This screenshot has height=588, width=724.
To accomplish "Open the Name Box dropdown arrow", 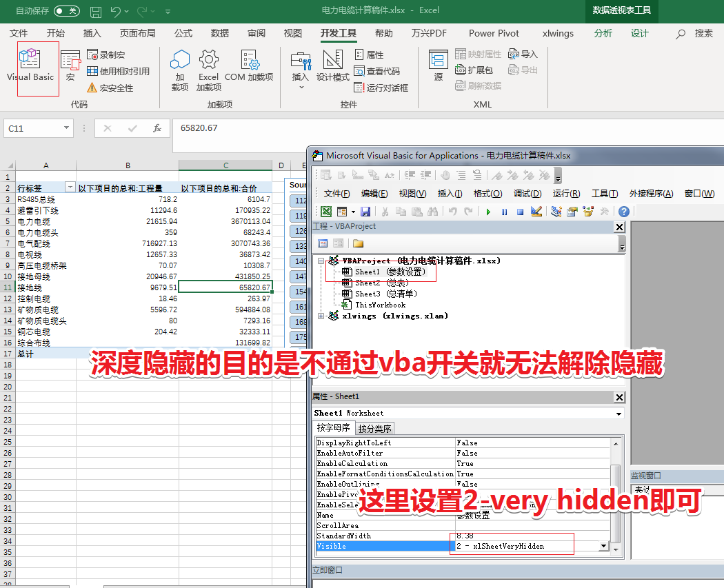I will pyautogui.click(x=66, y=128).
